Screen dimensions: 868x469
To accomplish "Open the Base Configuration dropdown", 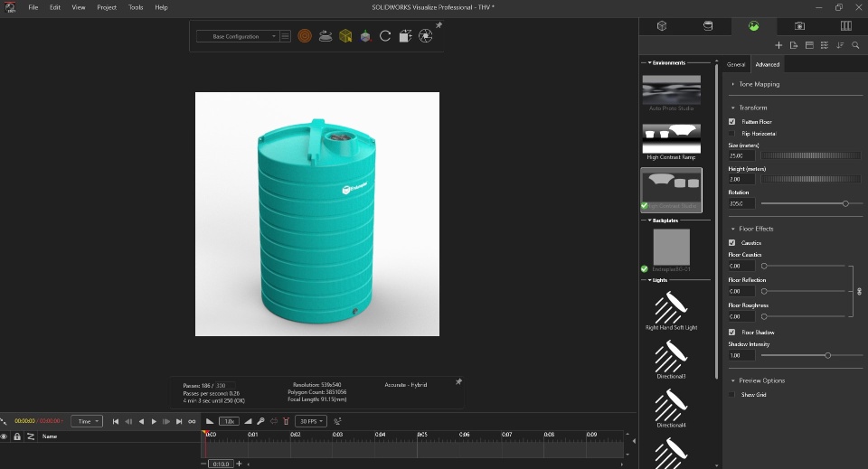I will point(237,36).
